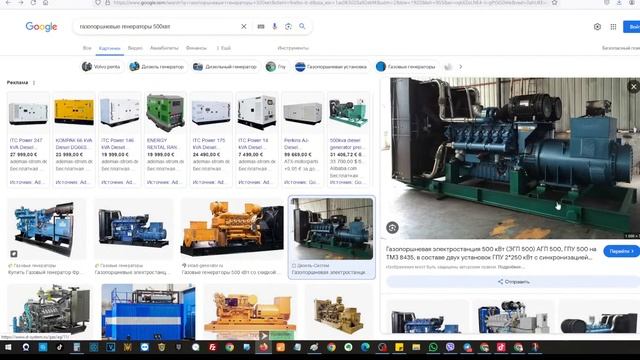Open blue container power station image
This screenshot has height=360, width=640.
point(148,312)
